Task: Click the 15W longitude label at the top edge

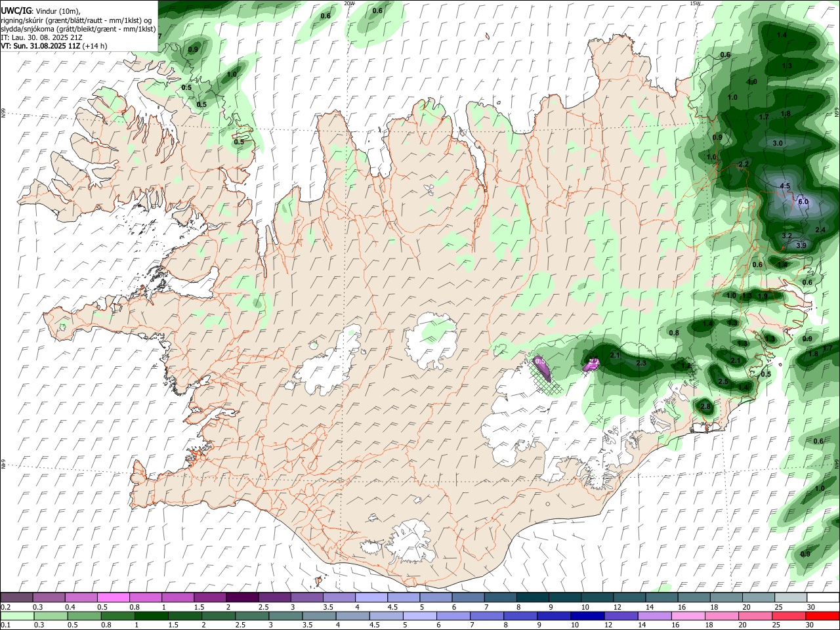Action: tap(695, 3)
